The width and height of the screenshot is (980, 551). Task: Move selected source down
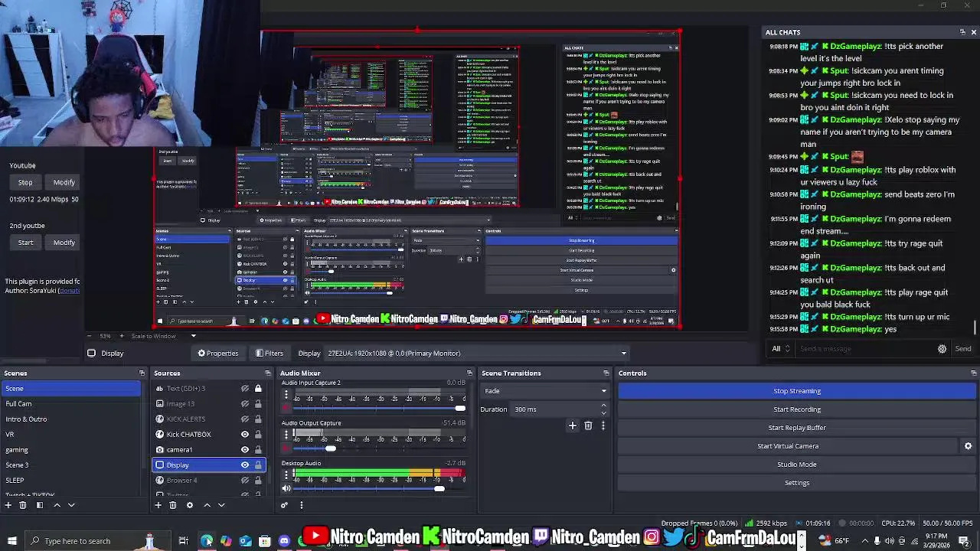pos(221,505)
